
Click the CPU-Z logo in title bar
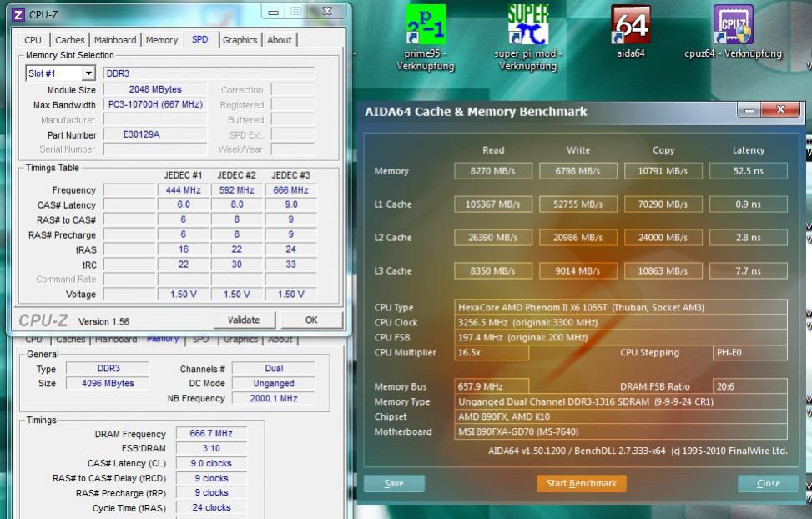click(18, 14)
